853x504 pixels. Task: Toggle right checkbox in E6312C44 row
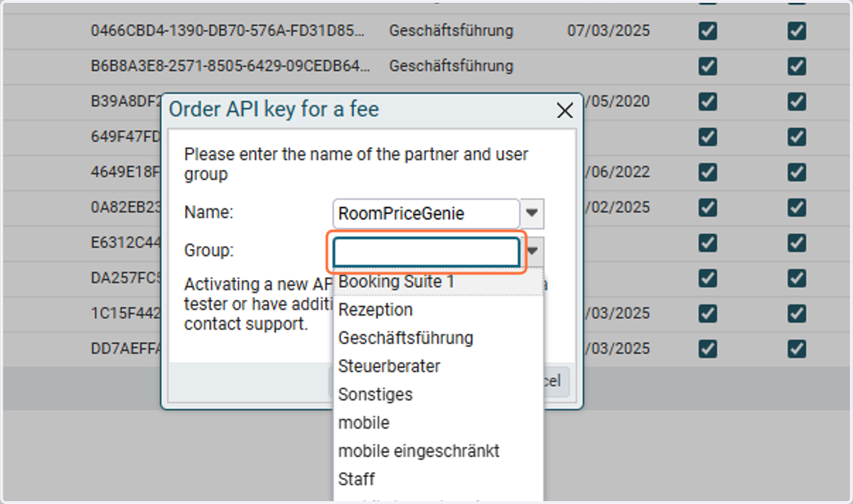point(797,242)
